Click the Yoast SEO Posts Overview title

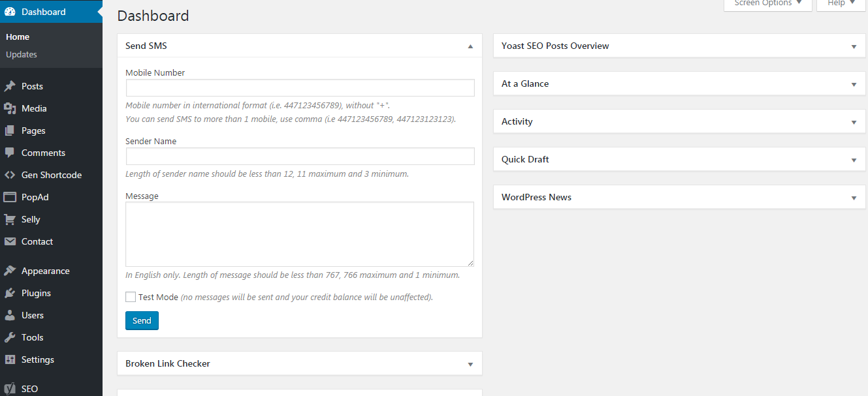tap(555, 46)
